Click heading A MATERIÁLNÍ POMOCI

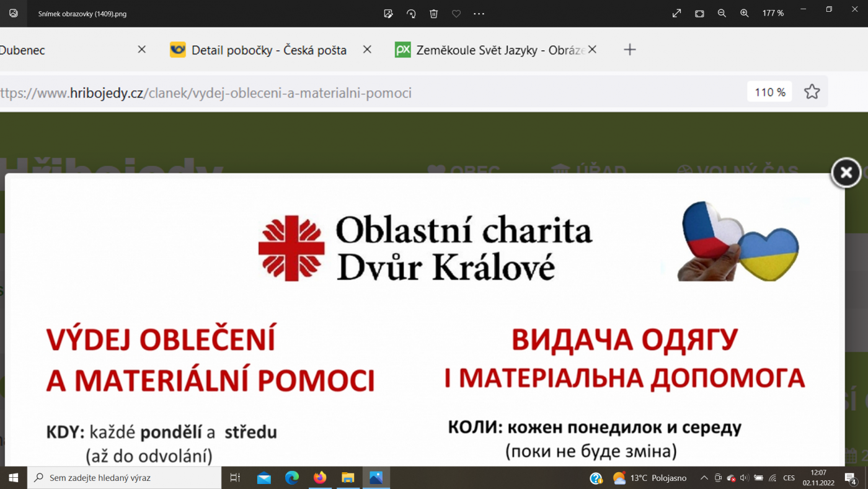click(210, 381)
